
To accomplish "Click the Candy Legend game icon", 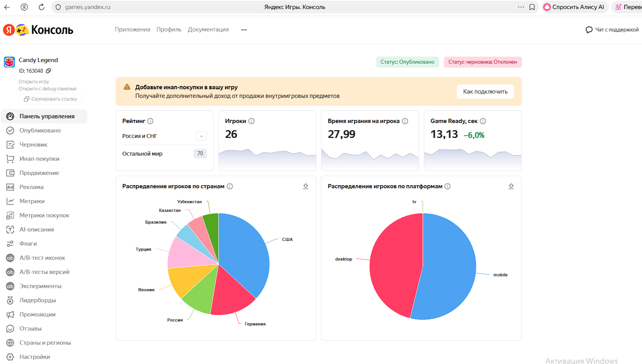I will pos(9,62).
